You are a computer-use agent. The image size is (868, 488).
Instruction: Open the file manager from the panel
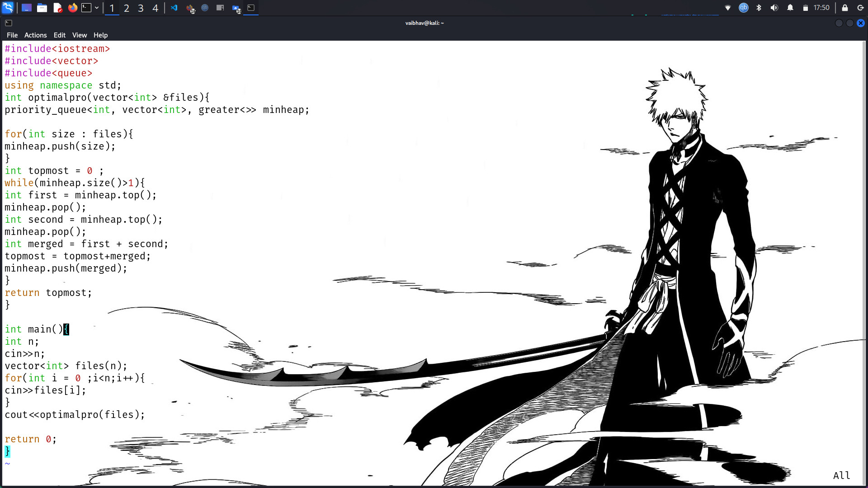click(42, 8)
